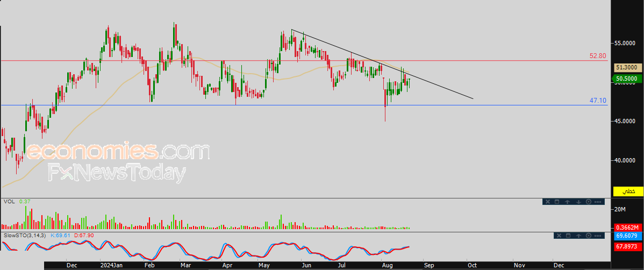This screenshot has width=644, height=270.
Task: Select the SlowSTO(3,14,3) indicator label
Action: [25, 236]
